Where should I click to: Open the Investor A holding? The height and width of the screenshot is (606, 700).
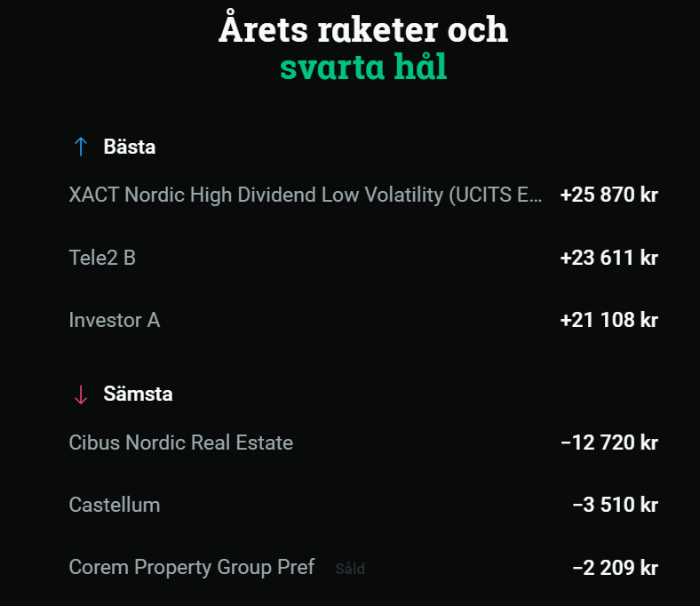click(x=114, y=320)
